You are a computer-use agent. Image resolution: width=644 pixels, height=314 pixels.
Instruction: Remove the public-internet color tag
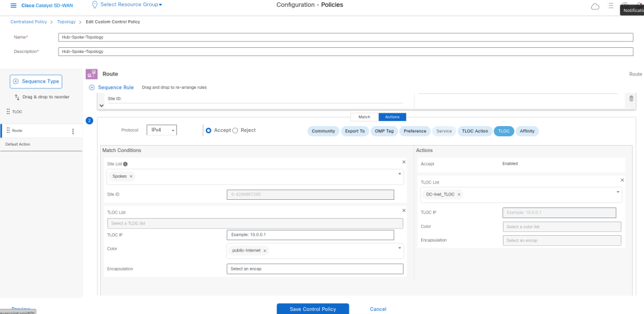[264, 250]
